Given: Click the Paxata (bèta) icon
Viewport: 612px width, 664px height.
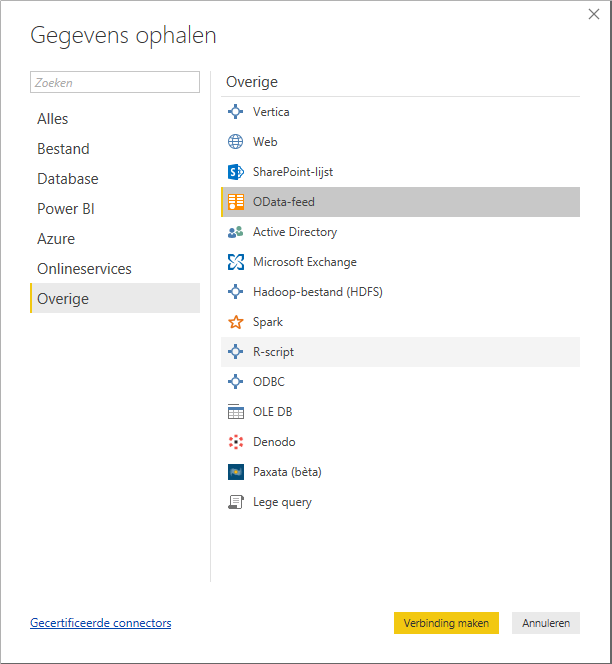Looking at the screenshot, I should tap(235, 472).
